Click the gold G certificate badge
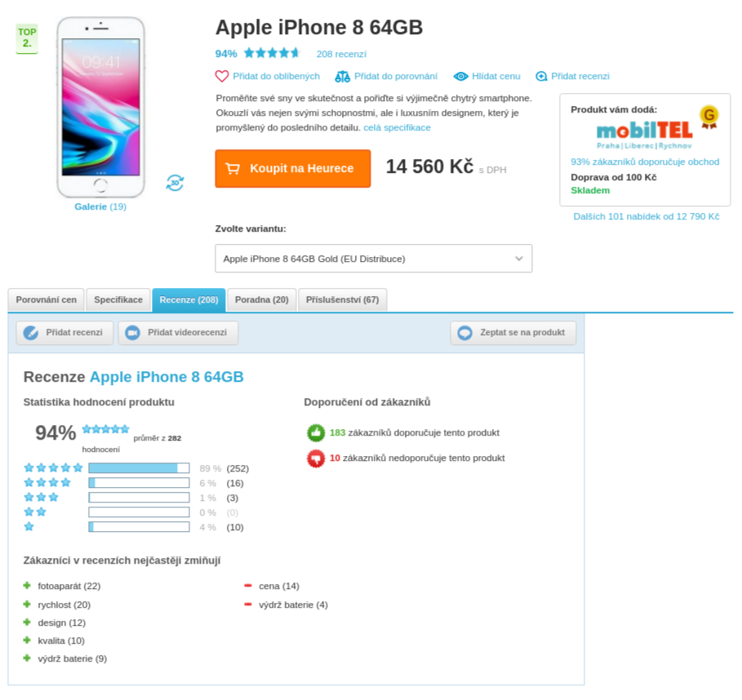742x700 pixels. pyautogui.click(x=709, y=117)
